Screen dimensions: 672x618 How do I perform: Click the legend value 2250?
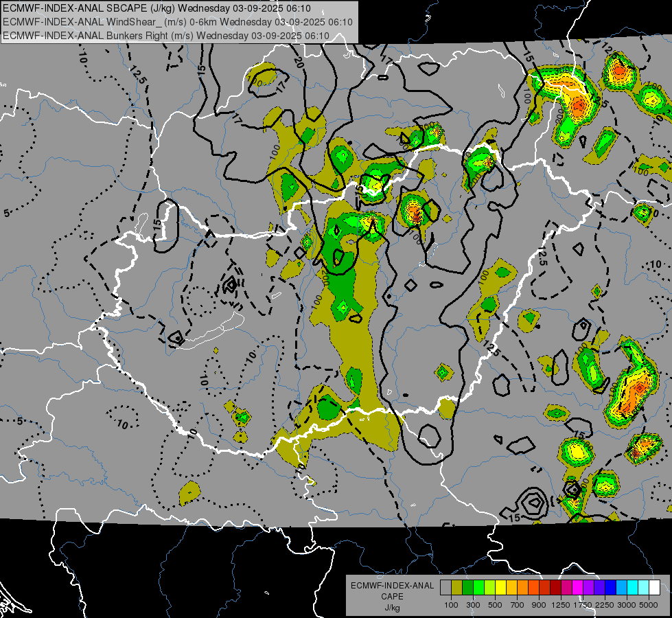point(605,605)
